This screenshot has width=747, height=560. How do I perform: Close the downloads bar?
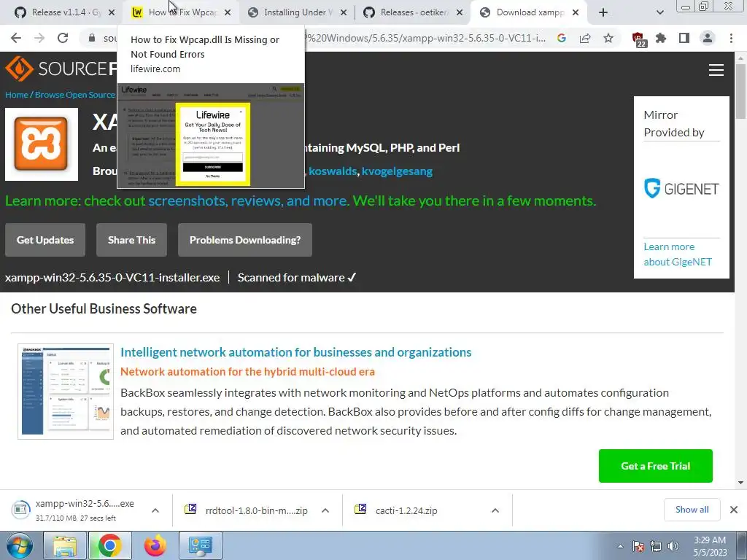point(734,510)
